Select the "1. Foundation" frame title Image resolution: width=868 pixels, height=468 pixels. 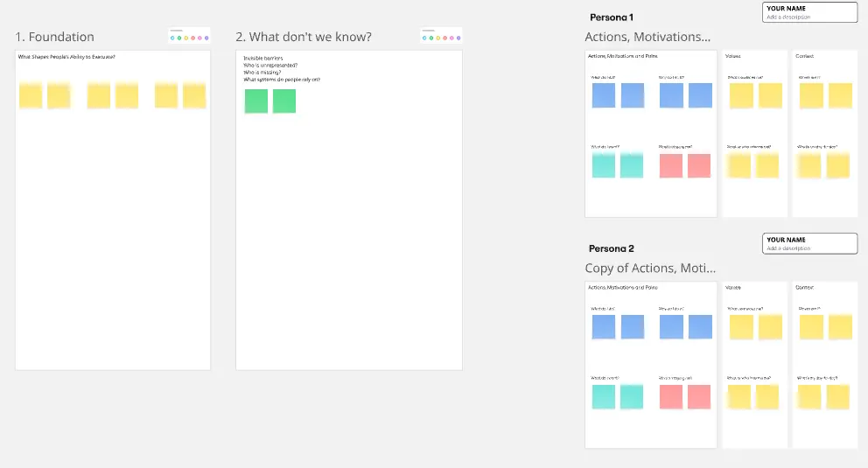55,37
